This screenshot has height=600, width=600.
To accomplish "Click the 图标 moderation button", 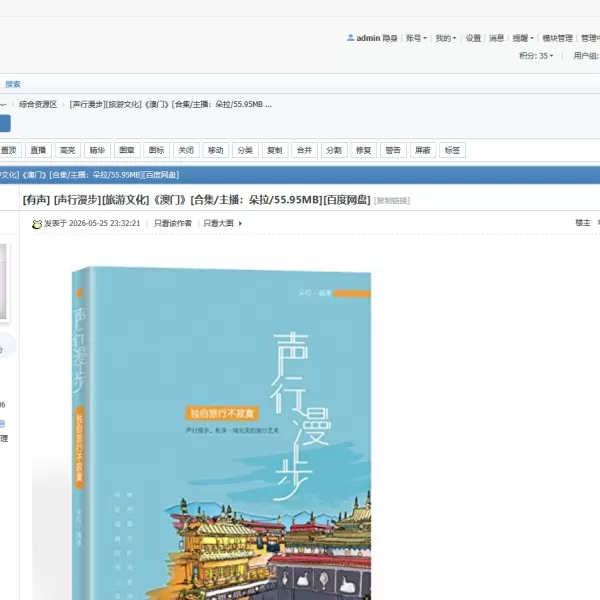I will (x=157, y=150).
